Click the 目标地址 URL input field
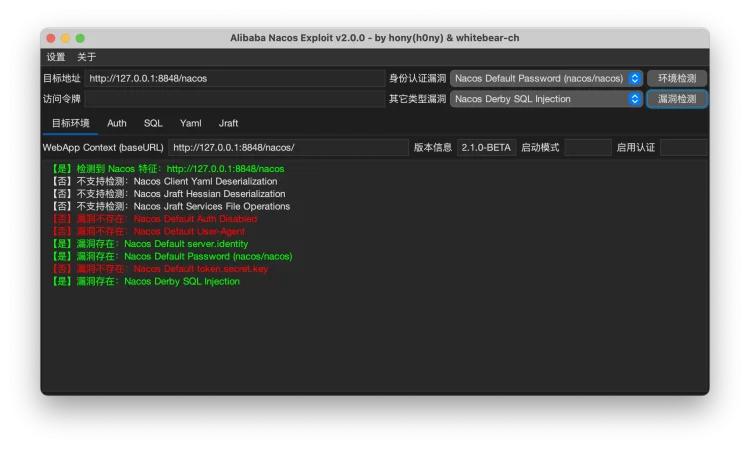 tap(234, 78)
